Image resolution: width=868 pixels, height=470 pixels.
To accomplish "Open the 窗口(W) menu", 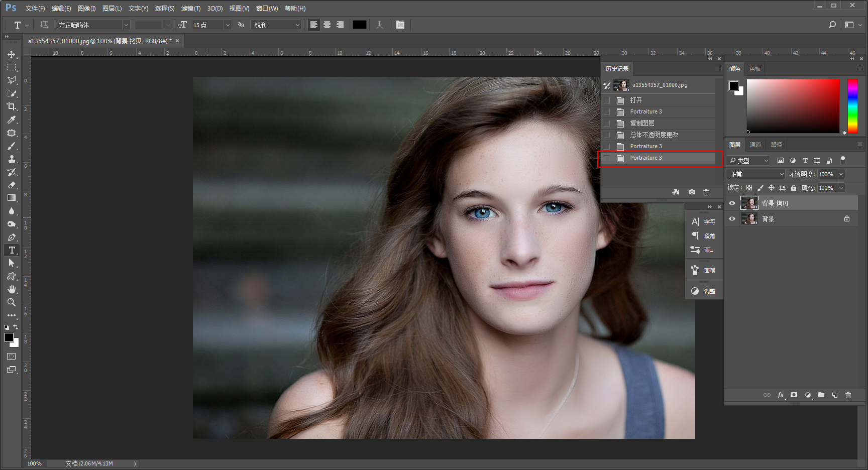I will coord(267,9).
